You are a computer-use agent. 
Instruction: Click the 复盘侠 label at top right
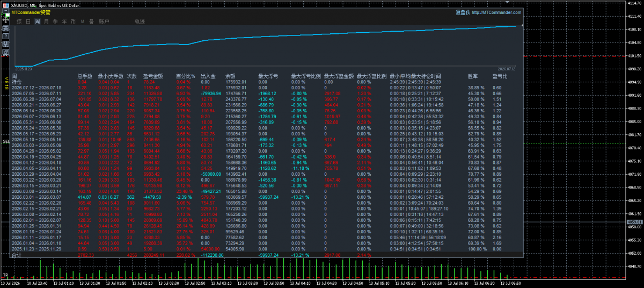pos(462,12)
